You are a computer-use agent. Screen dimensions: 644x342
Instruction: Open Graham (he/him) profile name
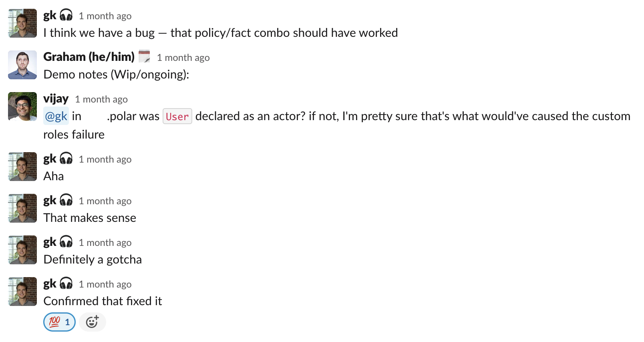tap(89, 57)
